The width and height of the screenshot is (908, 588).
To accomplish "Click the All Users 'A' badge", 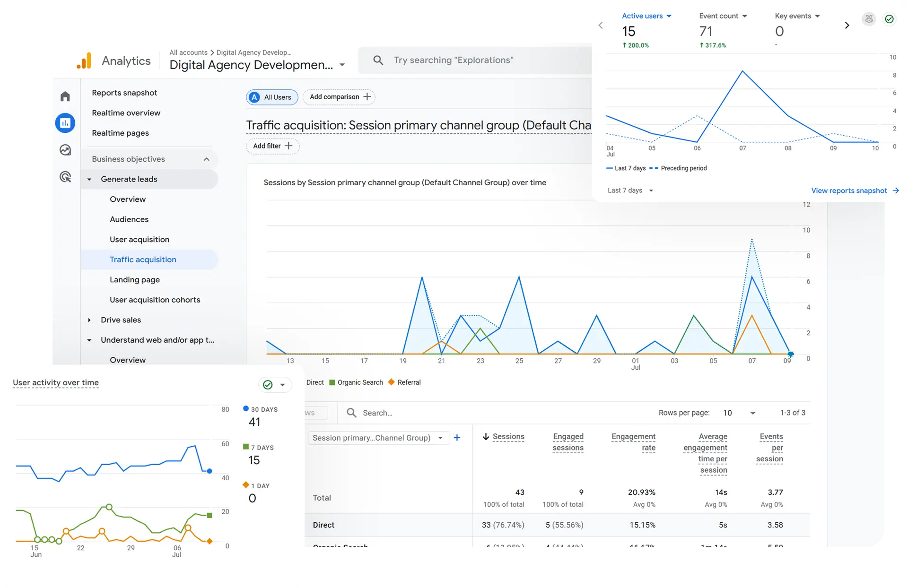I will click(x=254, y=97).
